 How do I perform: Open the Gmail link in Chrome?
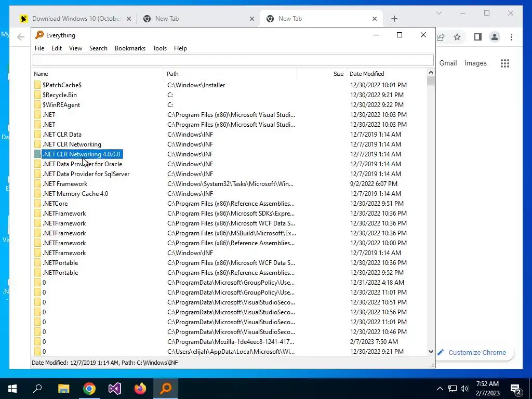(x=448, y=63)
